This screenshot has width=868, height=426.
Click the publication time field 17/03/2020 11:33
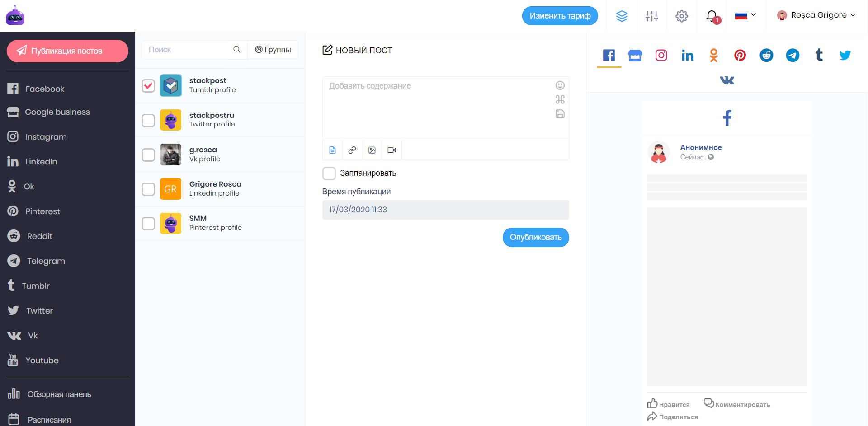tap(446, 210)
